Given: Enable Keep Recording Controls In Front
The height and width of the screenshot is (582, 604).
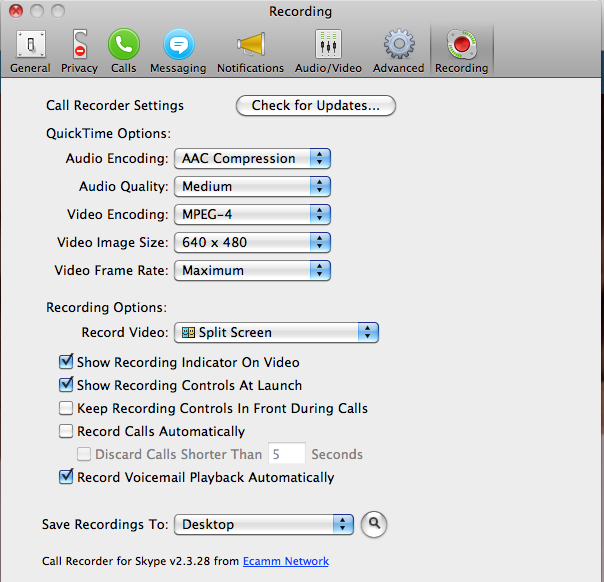Looking at the screenshot, I should pos(67,408).
